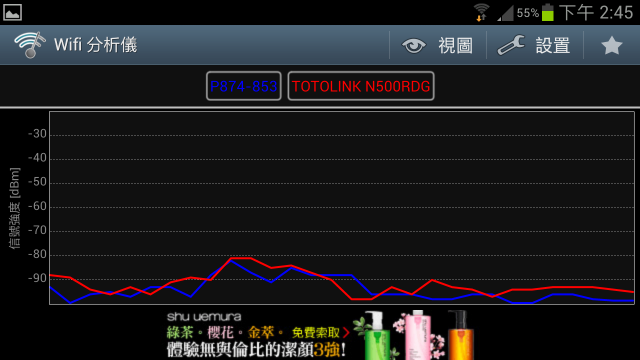Tap the picture notification icon in status bar
The height and width of the screenshot is (360, 640).
(x=12, y=12)
